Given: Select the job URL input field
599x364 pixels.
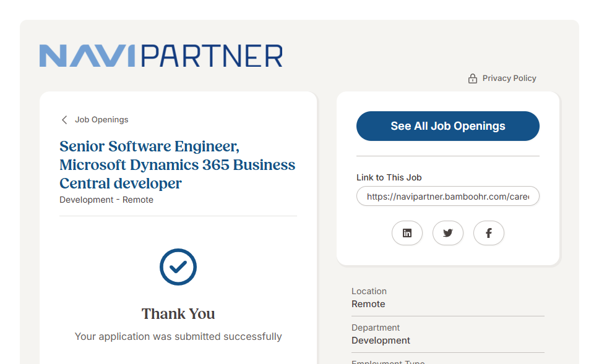Looking at the screenshot, I should tap(448, 197).
